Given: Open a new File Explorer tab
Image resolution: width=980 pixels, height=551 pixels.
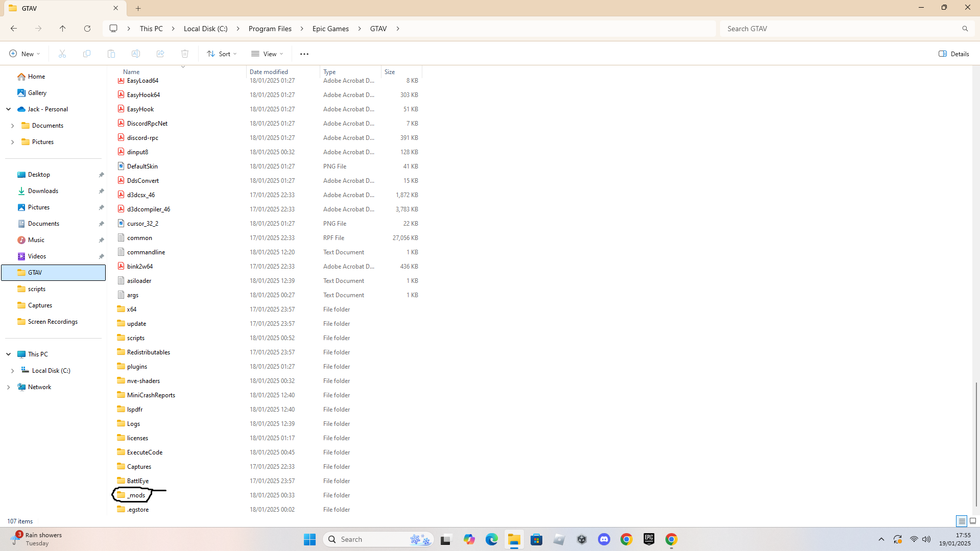Looking at the screenshot, I should (138, 8).
